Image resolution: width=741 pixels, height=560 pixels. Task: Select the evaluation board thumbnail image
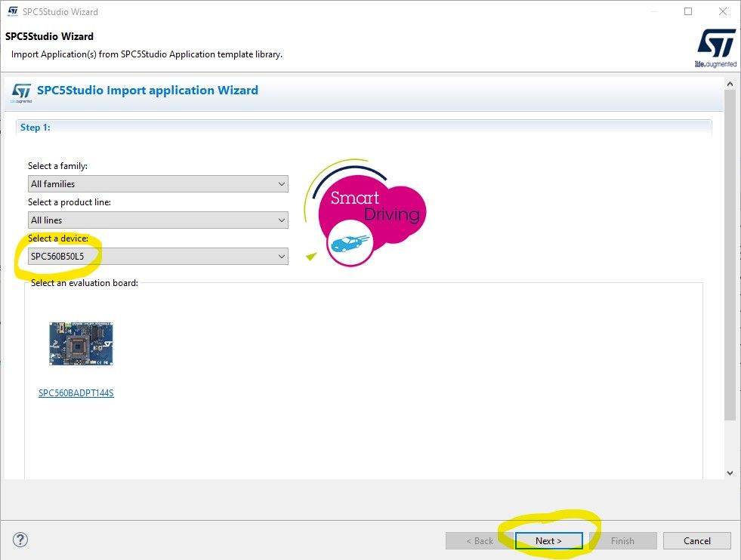click(x=81, y=343)
